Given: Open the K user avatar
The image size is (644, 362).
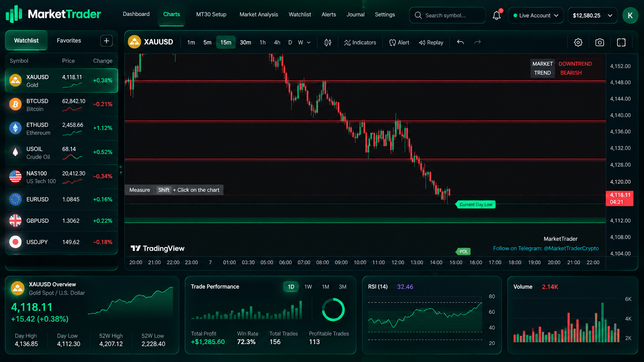Looking at the screenshot, I should pyautogui.click(x=630, y=15).
